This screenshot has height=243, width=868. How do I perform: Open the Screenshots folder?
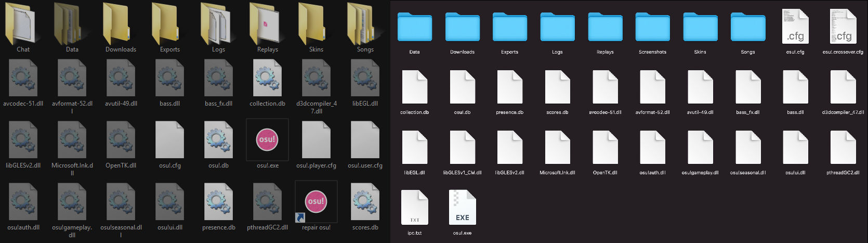pyautogui.click(x=653, y=27)
